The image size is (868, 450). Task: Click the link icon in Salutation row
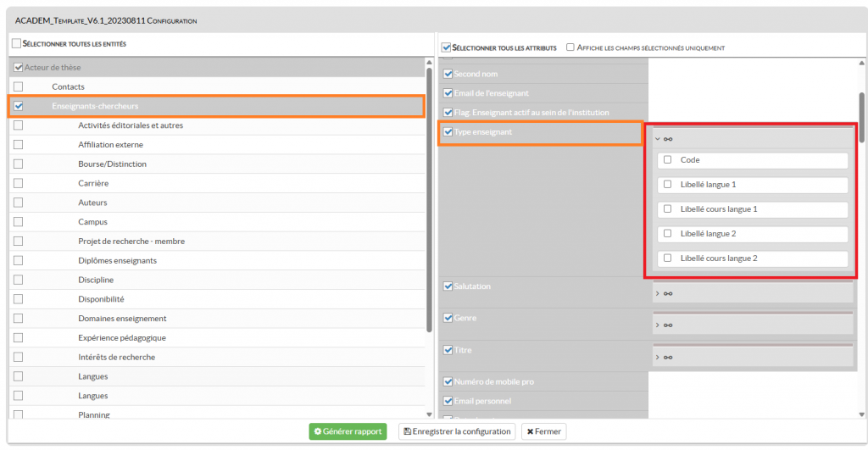pyautogui.click(x=669, y=293)
